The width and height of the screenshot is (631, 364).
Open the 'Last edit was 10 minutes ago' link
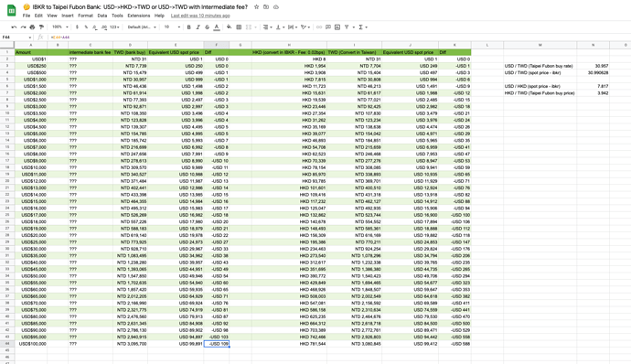pyautogui.click(x=200, y=16)
